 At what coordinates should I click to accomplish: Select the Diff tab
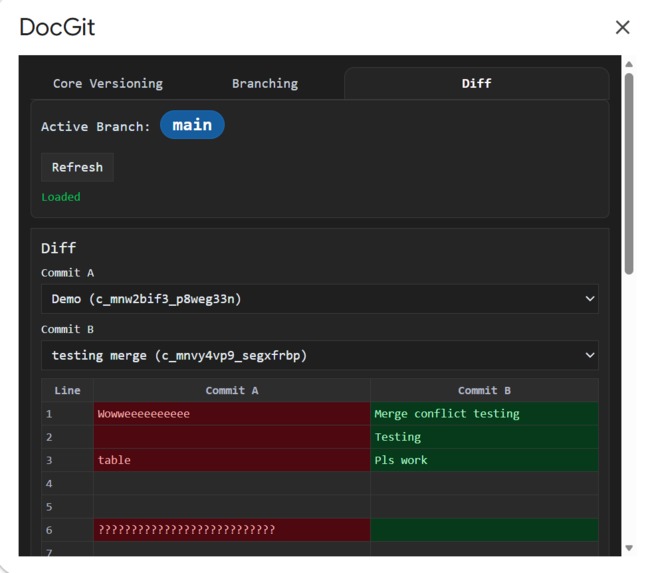click(476, 84)
